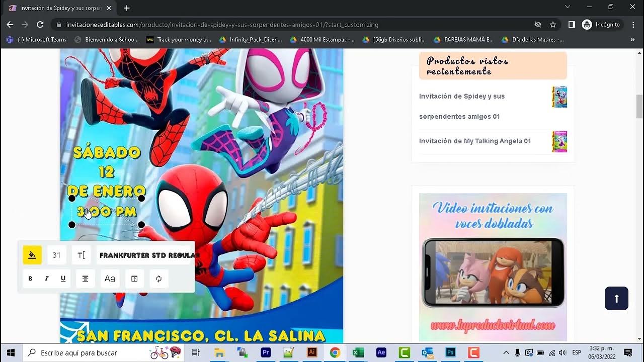Screen dimensions: 644x362
Task: Toggle bold formatting in text toolbar
Action: point(30,279)
